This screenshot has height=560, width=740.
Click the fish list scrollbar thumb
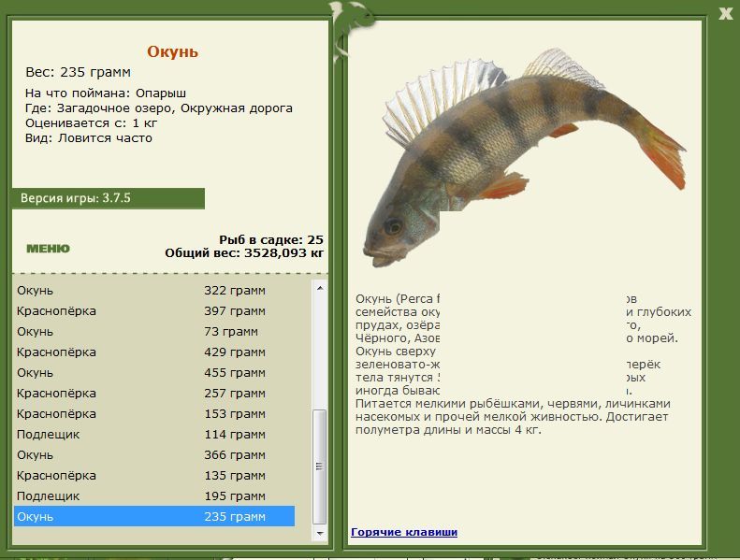tap(320, 467)
